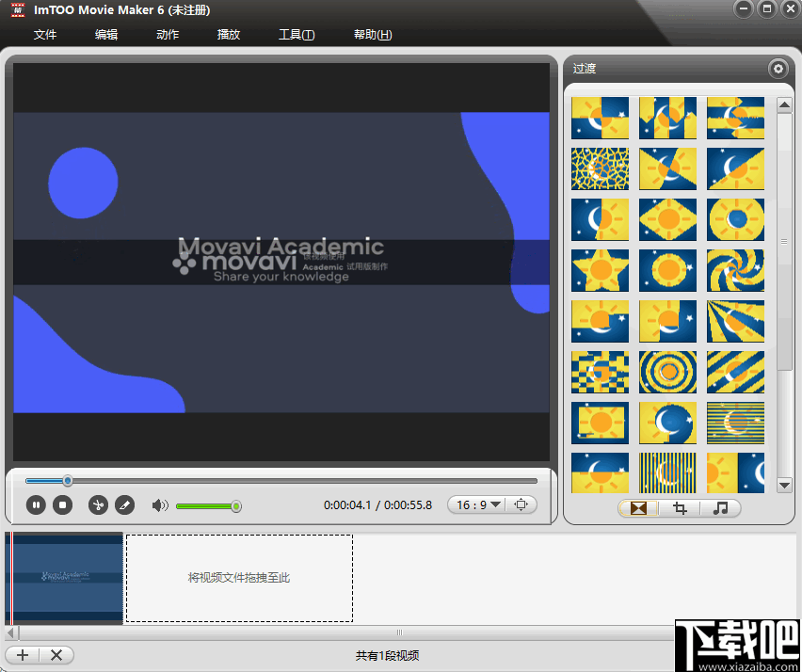802x672 pixels.
Task: Open the pencil edit tool
Action: point(125,504)
